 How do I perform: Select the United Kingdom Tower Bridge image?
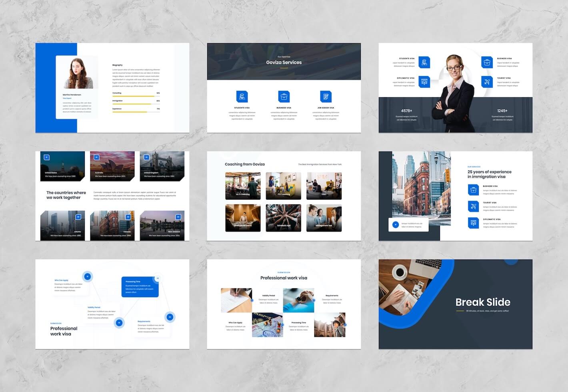point(162,166)
